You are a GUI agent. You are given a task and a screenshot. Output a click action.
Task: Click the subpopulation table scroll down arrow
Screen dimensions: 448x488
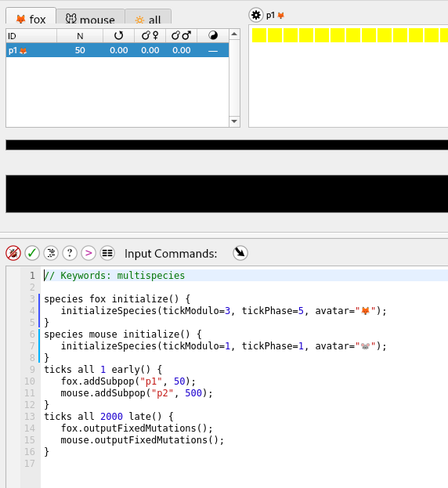click(234, 121)
